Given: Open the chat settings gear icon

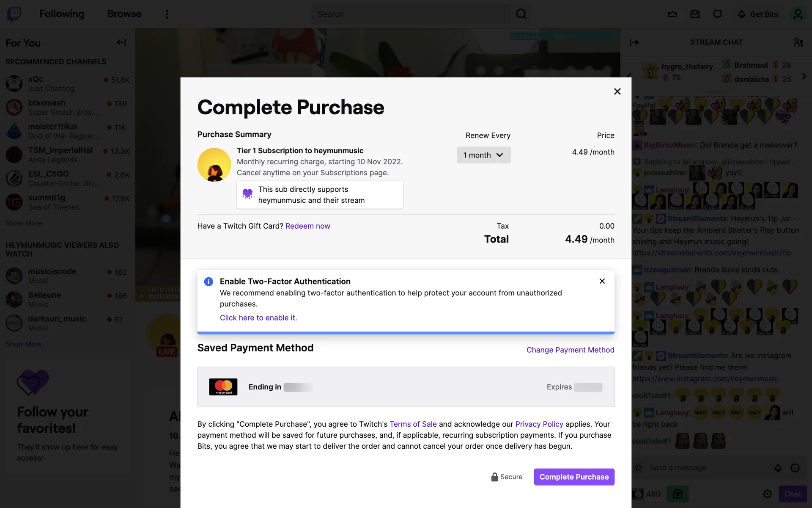Looking at the screenshot, I should click(x=767, y=494).
